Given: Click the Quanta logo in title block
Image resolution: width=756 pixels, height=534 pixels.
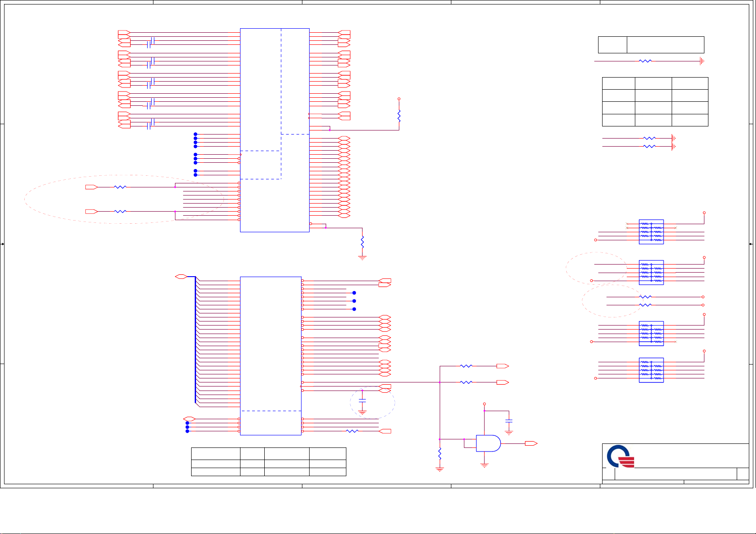Looking at the screenshot, I should (x=621, y=456).
